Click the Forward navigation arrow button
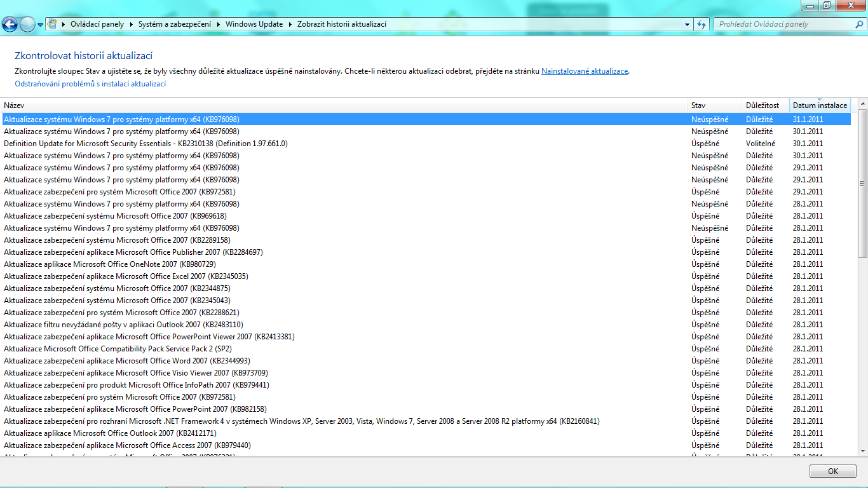The image size is (868, 488). coord(27,24)
